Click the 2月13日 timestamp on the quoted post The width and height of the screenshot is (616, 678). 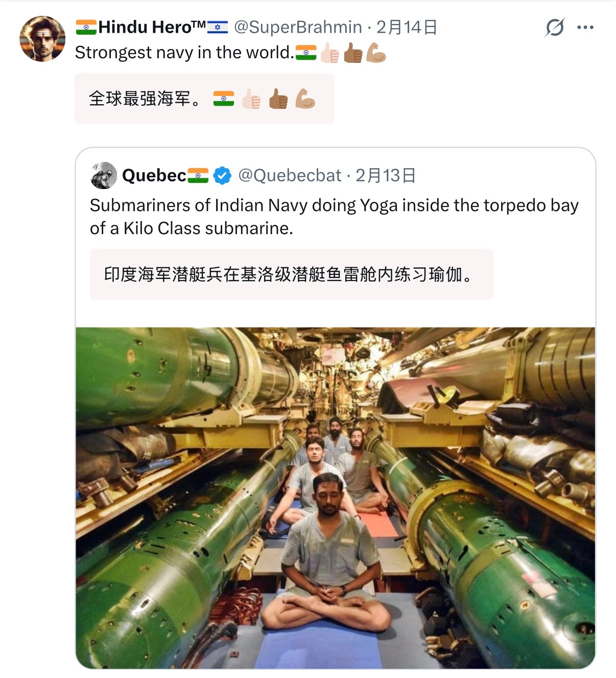386,175
